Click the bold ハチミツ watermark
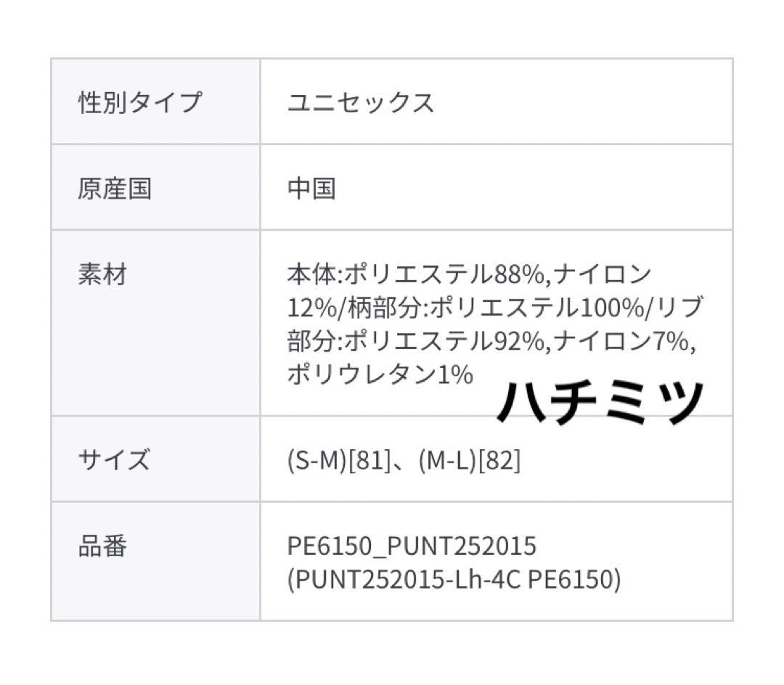The width and height of the screenshot is (784, 685). (601, 401)
